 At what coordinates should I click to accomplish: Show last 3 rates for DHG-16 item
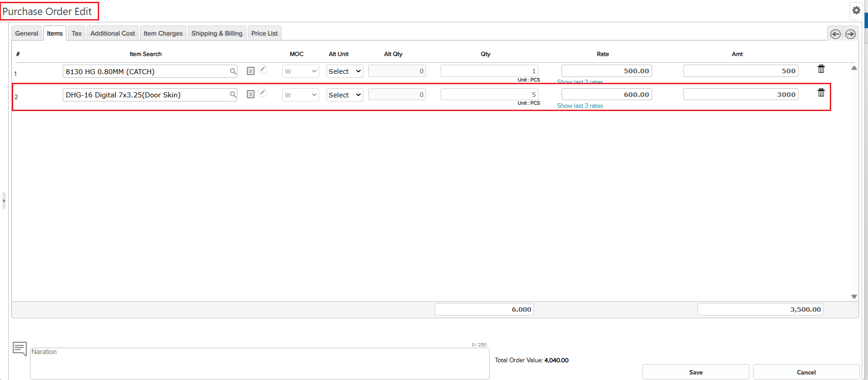coord(580,106)
